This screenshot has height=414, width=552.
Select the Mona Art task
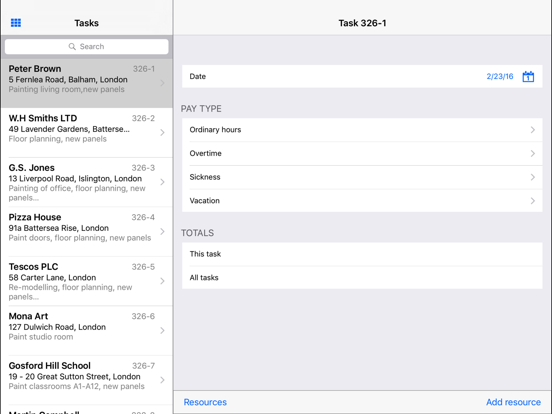tap(87, 331)
